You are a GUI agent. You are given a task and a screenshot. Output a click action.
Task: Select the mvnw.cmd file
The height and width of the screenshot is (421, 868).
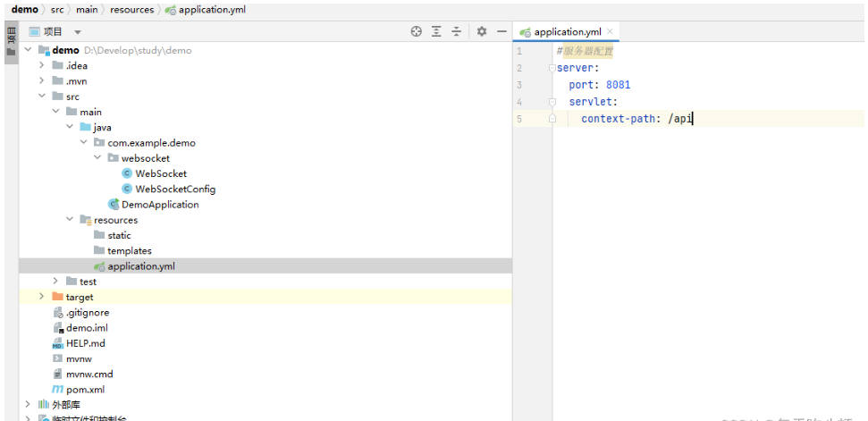tap(89, 375)
